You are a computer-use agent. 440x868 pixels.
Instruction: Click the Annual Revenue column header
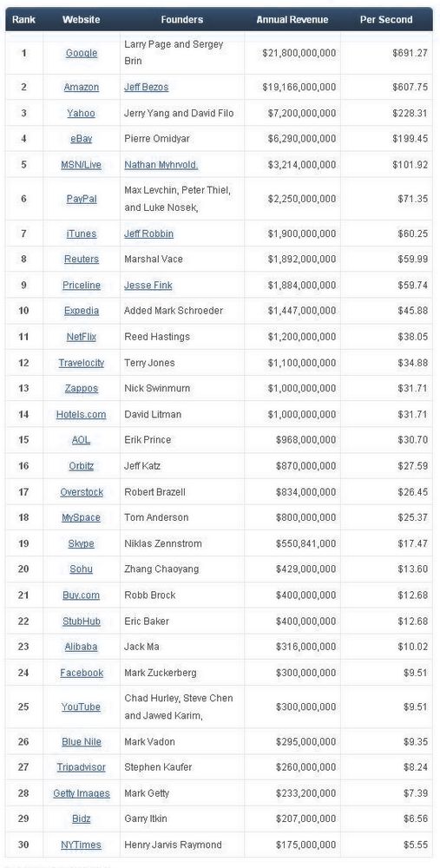pos(292,19)
